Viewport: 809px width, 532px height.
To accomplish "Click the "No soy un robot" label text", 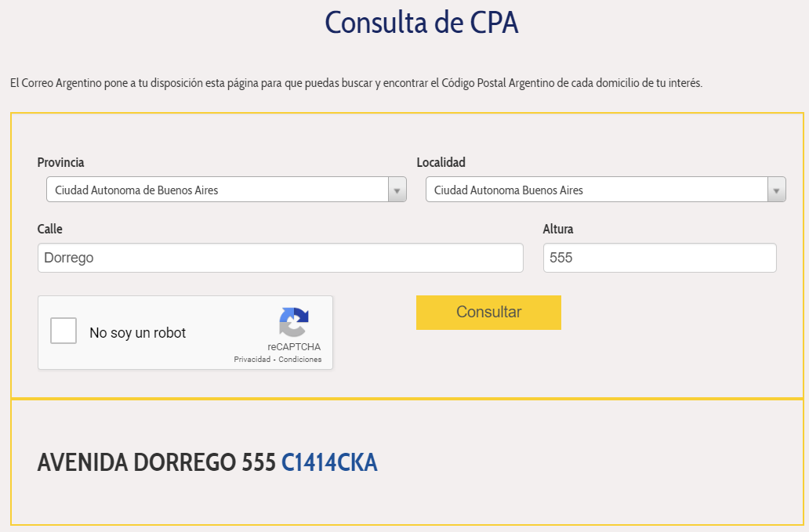I will [x=138, y=333].
